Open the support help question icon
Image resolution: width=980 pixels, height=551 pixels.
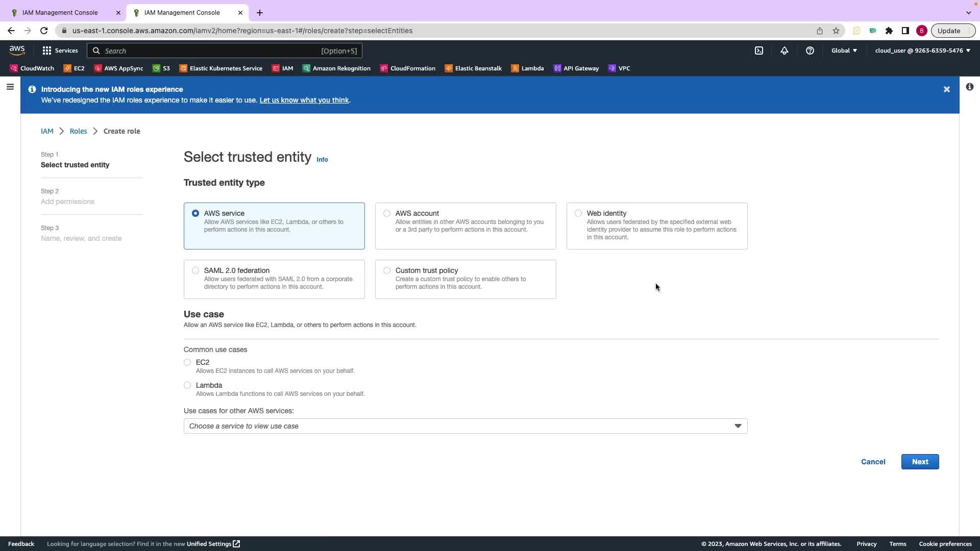click(x=810, y=51)
